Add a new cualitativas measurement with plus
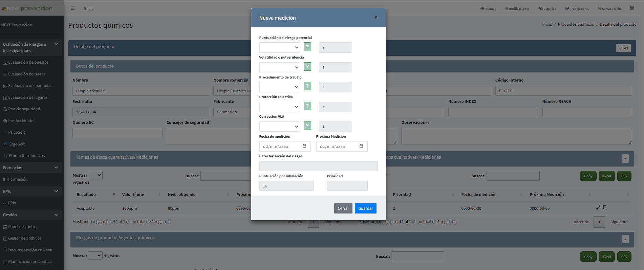This screenshot has width=644, height=270. (625, 158)
